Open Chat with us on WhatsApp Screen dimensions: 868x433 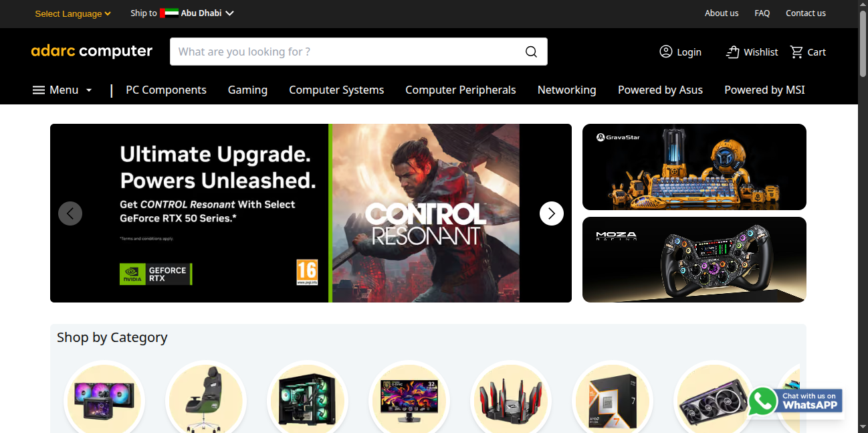coord(795,402)
